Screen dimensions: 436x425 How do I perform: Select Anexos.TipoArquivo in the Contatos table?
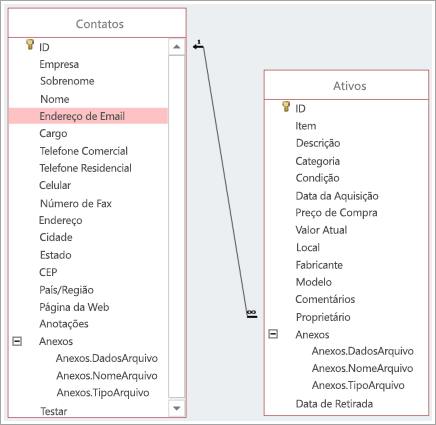coord(103,393)
